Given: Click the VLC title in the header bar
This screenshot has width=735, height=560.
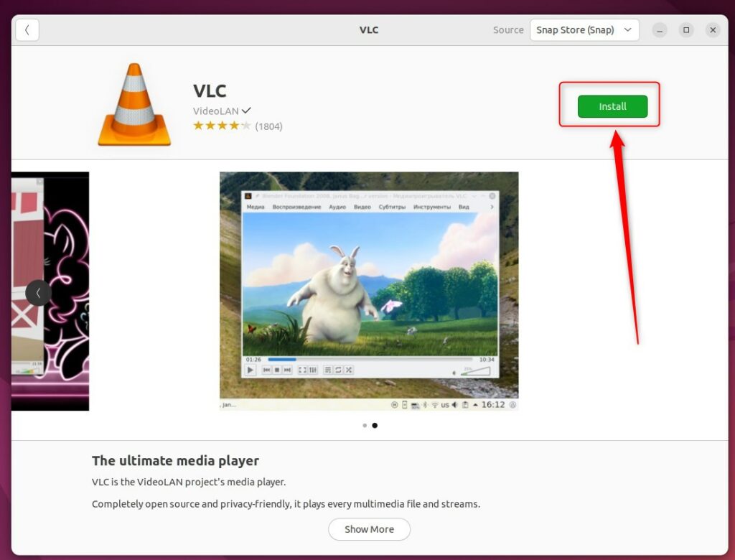Looking at the screenshot, I should click(x=369, y=30).
